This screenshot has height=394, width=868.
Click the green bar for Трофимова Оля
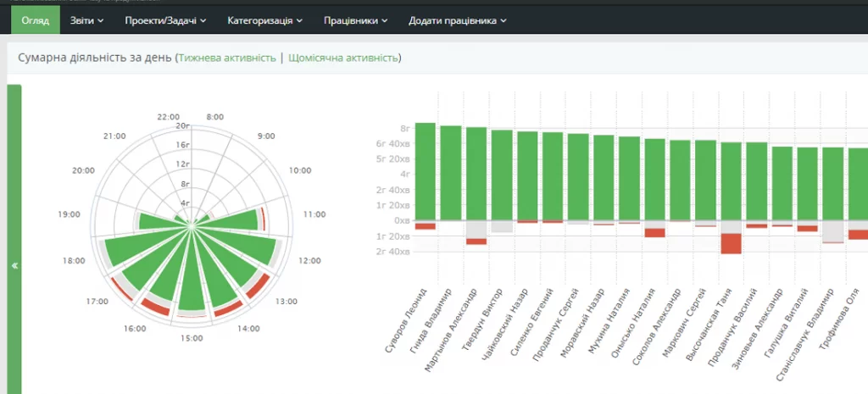(857, 184)
